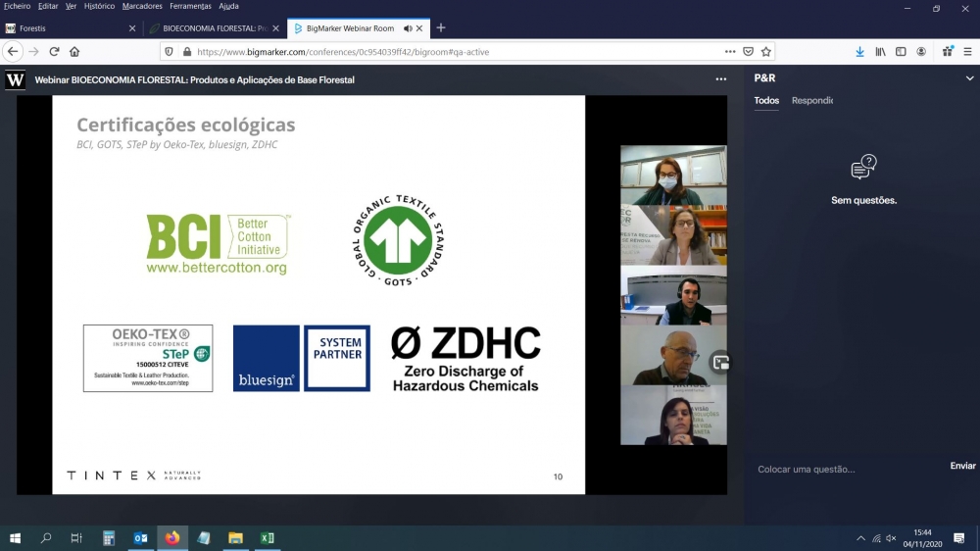Select the Todos tab in P&R

pos(766,101)
